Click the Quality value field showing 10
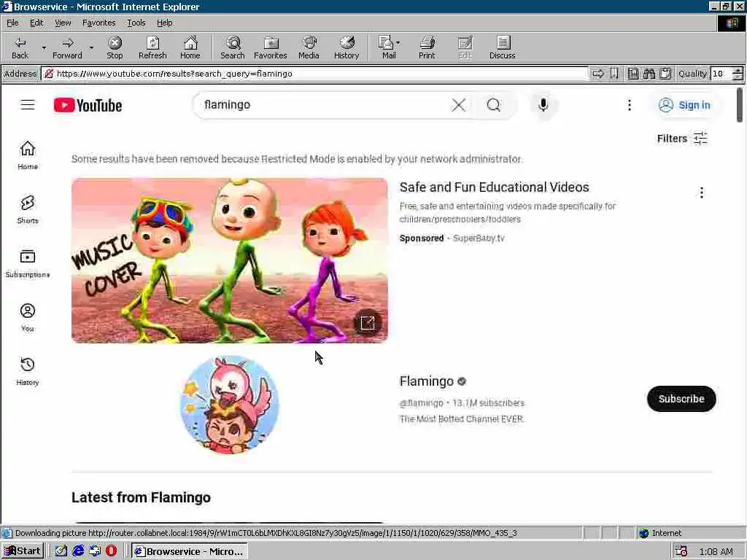The image size is (747, 560). pos(721,74)
